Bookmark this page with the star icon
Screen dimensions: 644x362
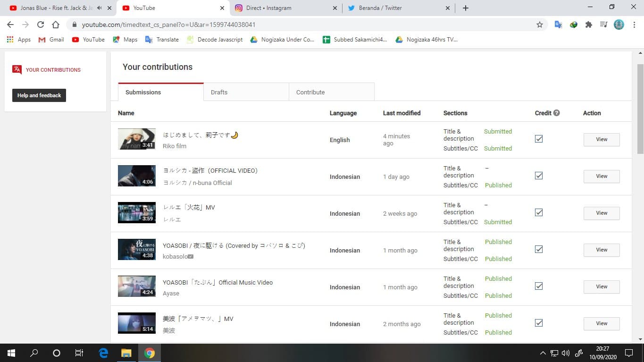click(x=540, y=25)
